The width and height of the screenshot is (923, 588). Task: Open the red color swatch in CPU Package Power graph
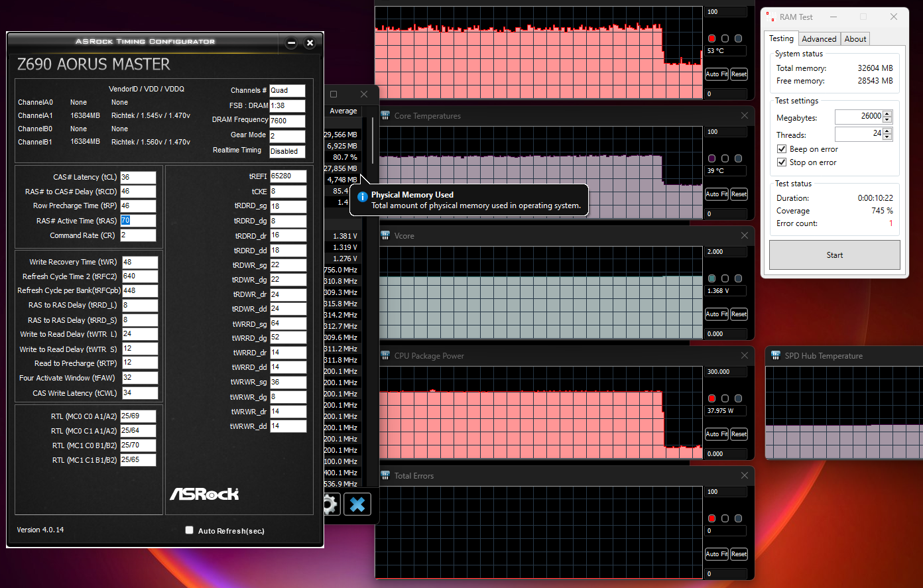(711, 399)
